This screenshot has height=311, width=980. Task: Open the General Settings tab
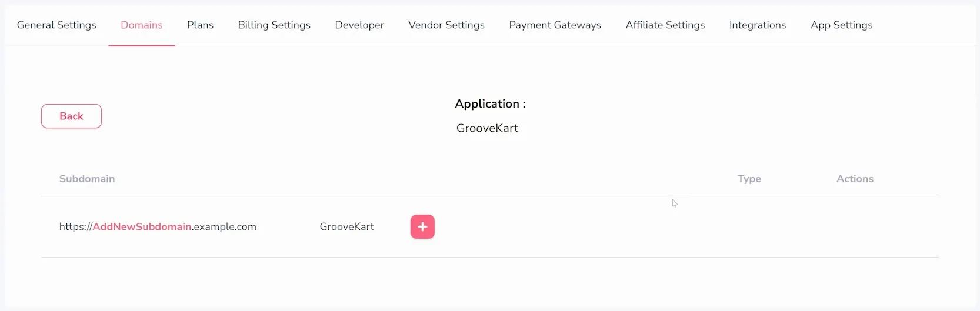click(56, 25)
